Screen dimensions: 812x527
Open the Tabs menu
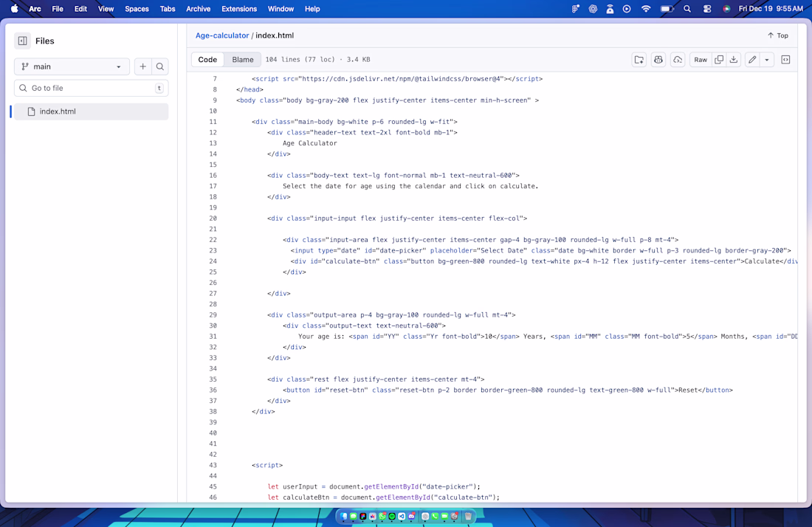(x=168, y=9)
